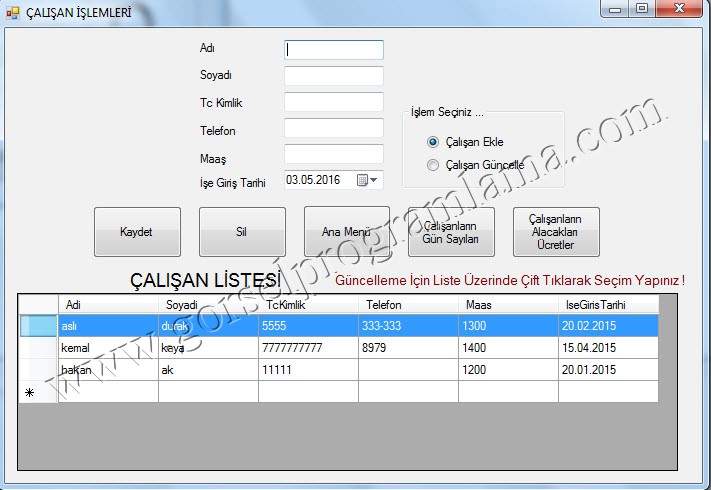Screen dimensions: 711x490
Task: Click the Telefon input field
Action: pyautogui.click(x=333, y=128)
